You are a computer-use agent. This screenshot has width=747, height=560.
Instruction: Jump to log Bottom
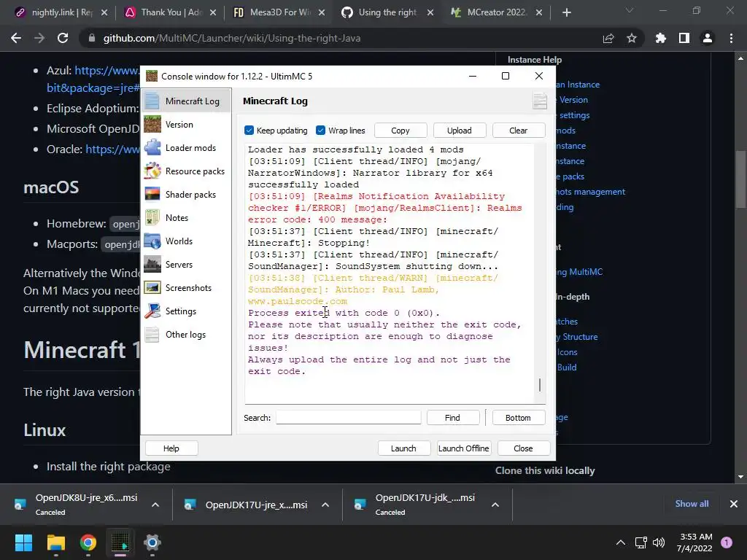pos(519,418)
